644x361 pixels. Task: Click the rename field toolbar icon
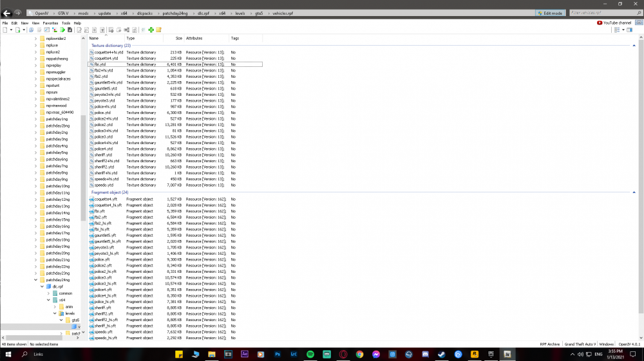tap(126, 30)
